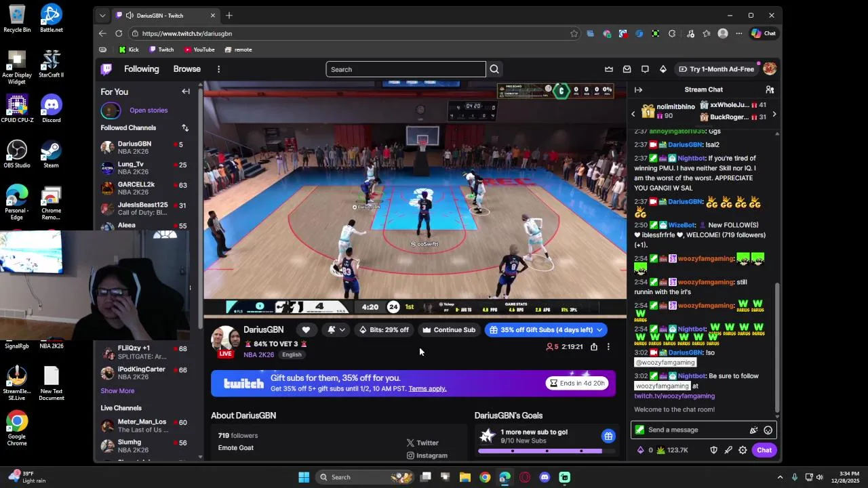
Task: Click the Get Bits diamond icon in header
Action: point(663,69)
